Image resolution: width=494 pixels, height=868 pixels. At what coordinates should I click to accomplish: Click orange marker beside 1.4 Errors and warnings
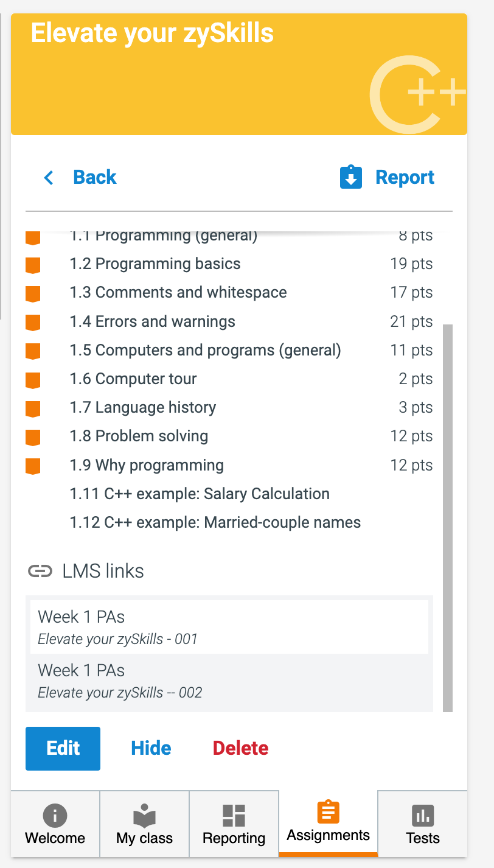pyautogui.click(x=33, y=323)
